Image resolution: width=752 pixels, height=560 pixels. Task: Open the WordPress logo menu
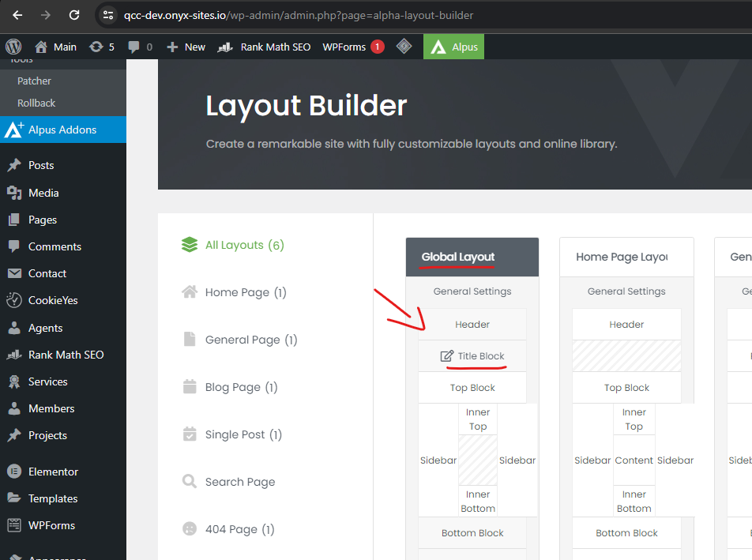point(13,47)
